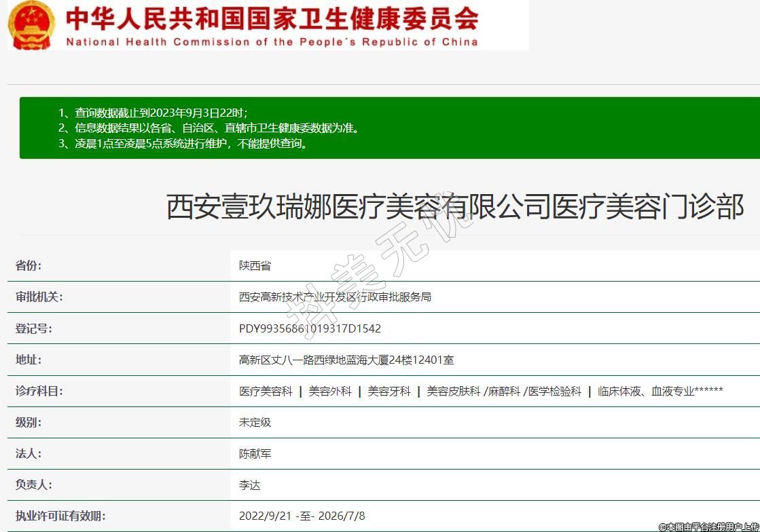Click the first notice line about the query data date
This screenshot has height=532, width=760.
pyautogui.click(x=153, y=113)
